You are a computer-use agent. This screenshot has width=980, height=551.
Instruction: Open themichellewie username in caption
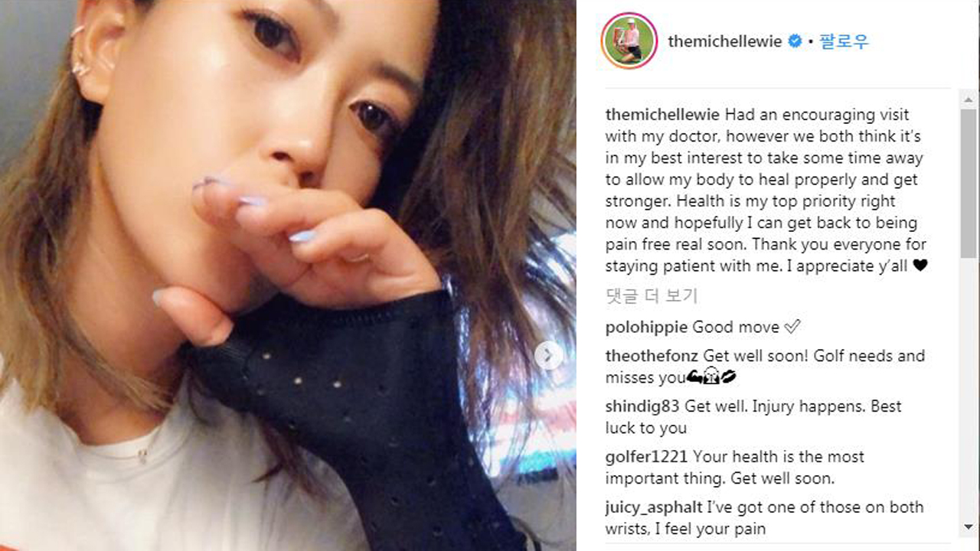pos(662,115)
